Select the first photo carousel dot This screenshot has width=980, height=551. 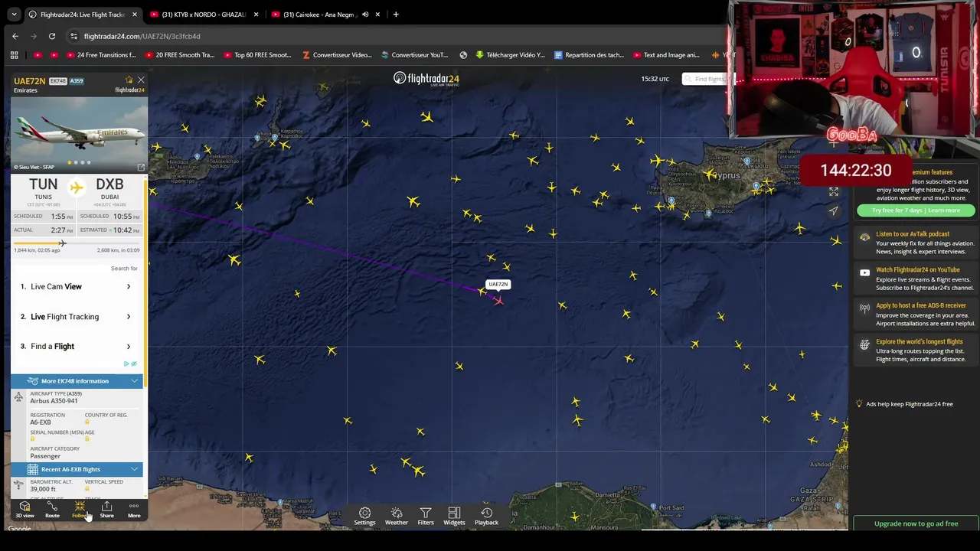(x=70, y=162)
